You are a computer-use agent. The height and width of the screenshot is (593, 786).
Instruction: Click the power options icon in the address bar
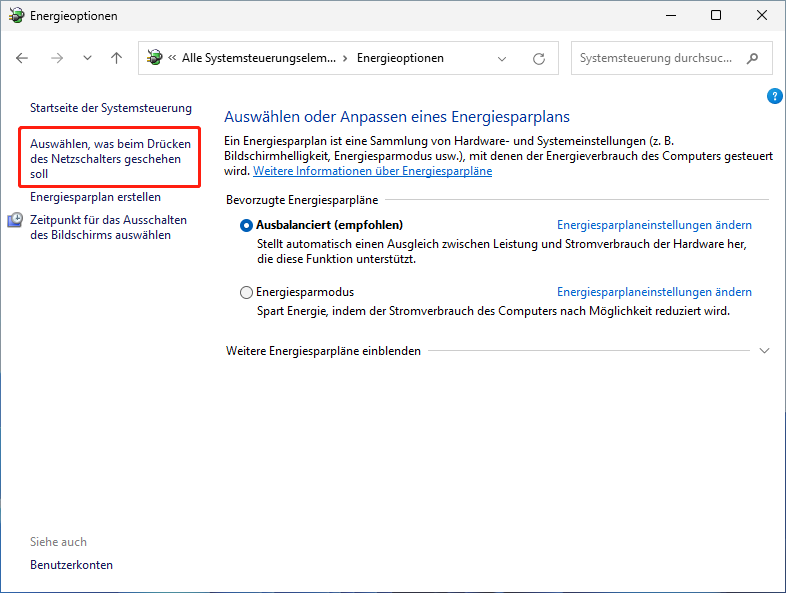[154, 58]
